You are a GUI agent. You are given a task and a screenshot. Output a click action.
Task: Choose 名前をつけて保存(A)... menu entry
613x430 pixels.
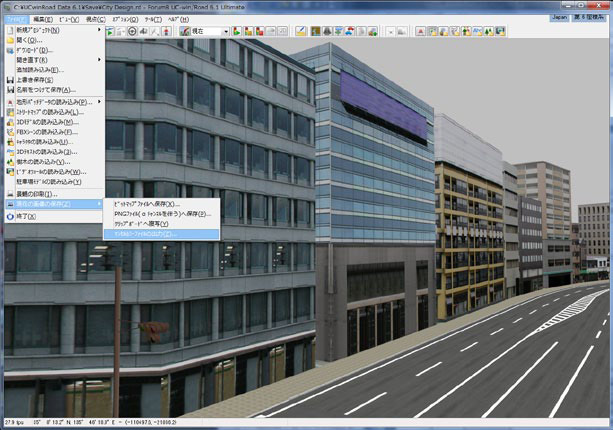54,90
